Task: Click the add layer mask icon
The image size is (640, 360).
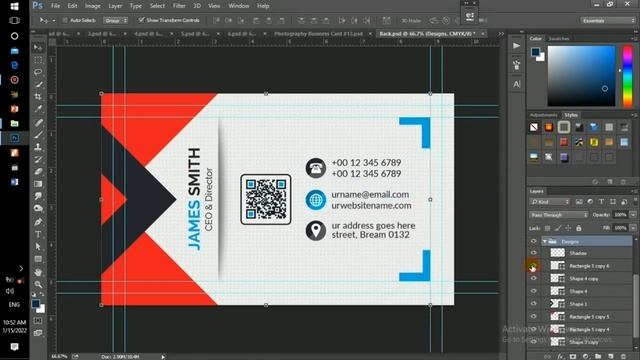Action: coord(573,356)
